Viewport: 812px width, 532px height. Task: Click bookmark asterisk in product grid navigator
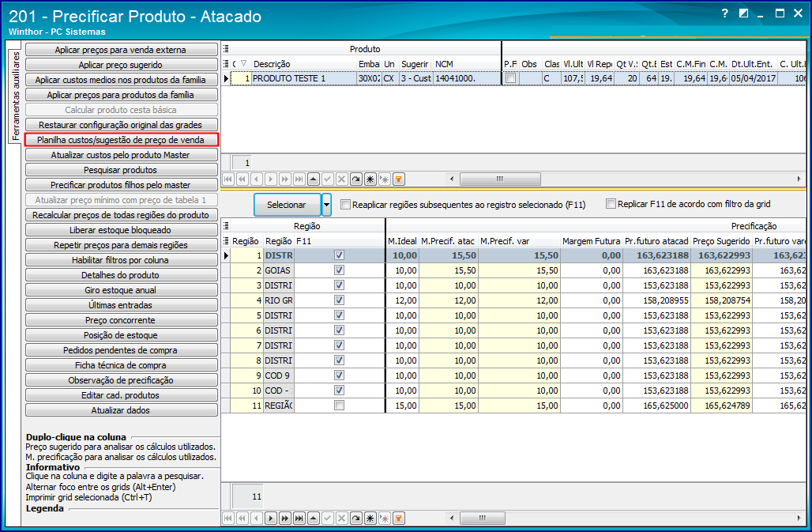point(370,179)
